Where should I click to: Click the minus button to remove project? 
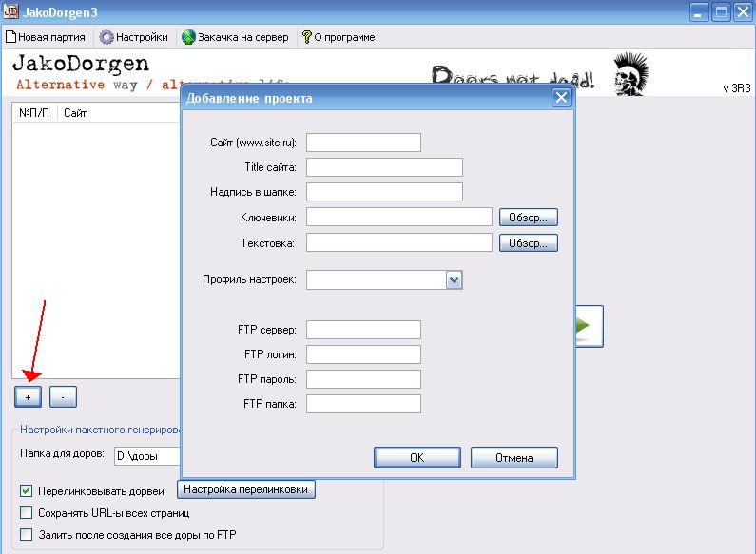pos(63,397)
